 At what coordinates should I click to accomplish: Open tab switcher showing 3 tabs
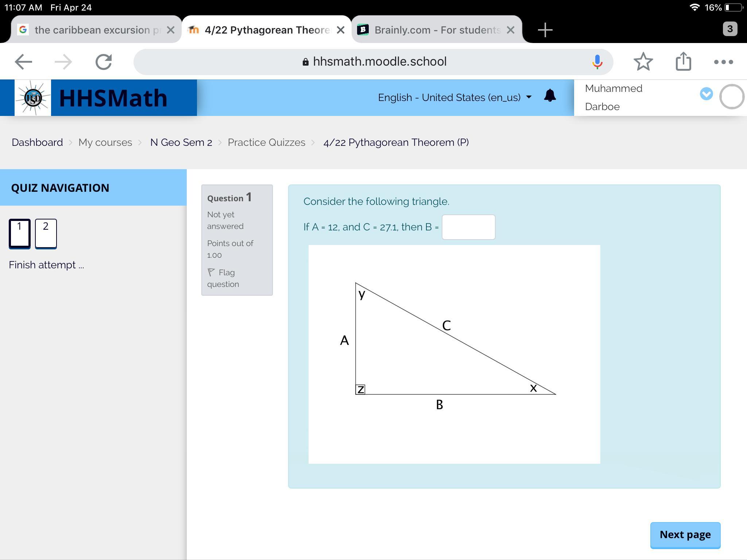pos(729,29)
